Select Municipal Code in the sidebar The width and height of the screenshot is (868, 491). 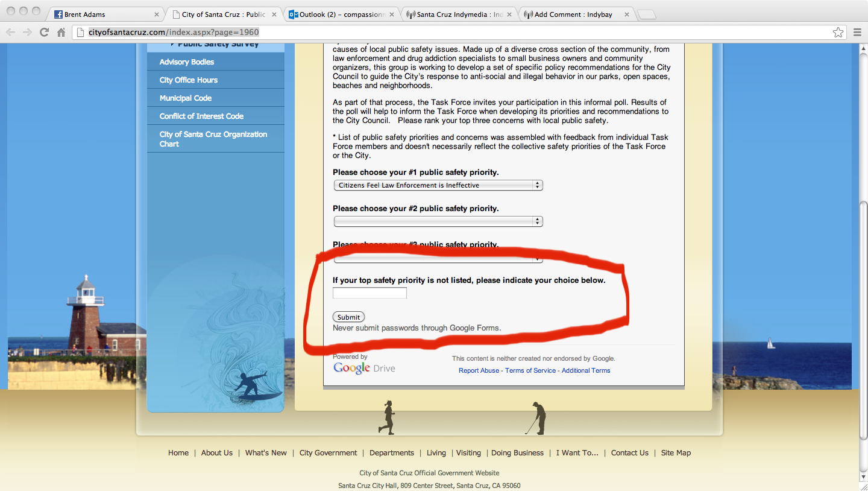click(x=186, y=98)
